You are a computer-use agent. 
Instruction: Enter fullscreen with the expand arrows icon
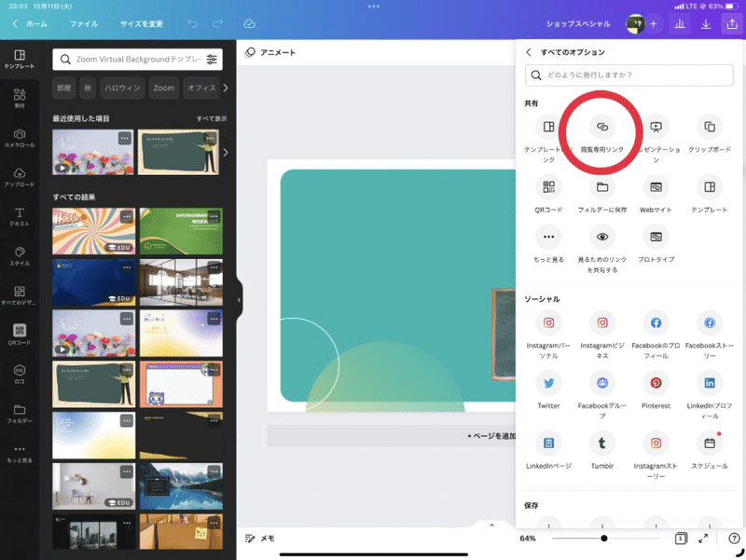(x=703, y=539)
